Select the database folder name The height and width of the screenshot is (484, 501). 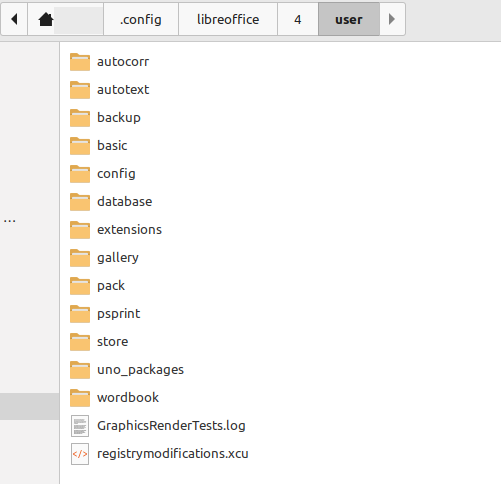click(x=125, y=202)
